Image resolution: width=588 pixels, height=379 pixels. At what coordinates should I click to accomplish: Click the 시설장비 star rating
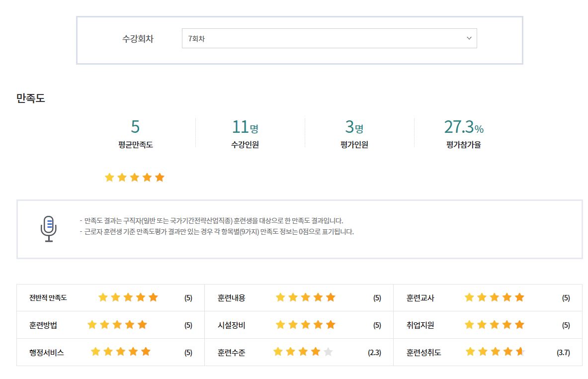point(305,325)
